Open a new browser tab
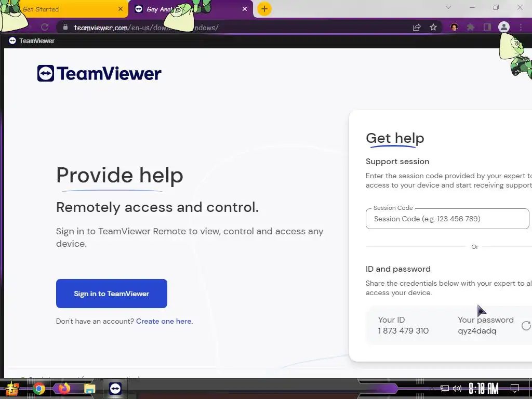The height and width of the screenshot is (399, 532). (264, 9)
